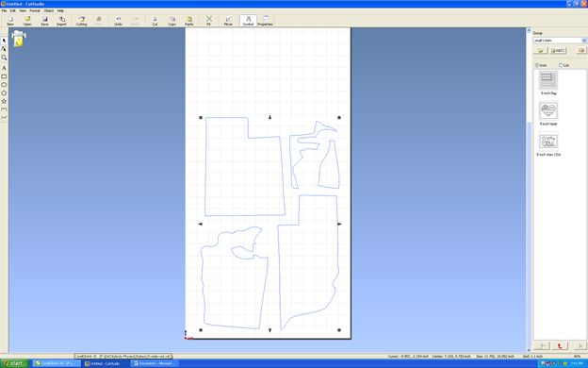This screenshot has width=588, height=368.
Task: Open the View menu
Action: coord(23,11)
